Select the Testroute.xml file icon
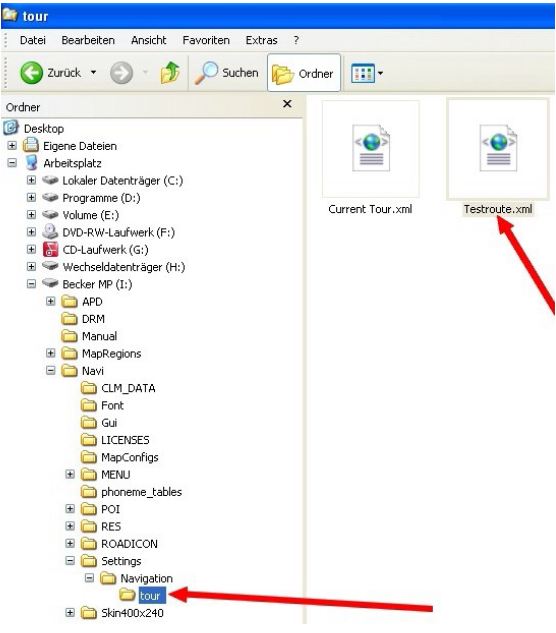The width and height of the screenshot is (556, 633). (498, 148)
